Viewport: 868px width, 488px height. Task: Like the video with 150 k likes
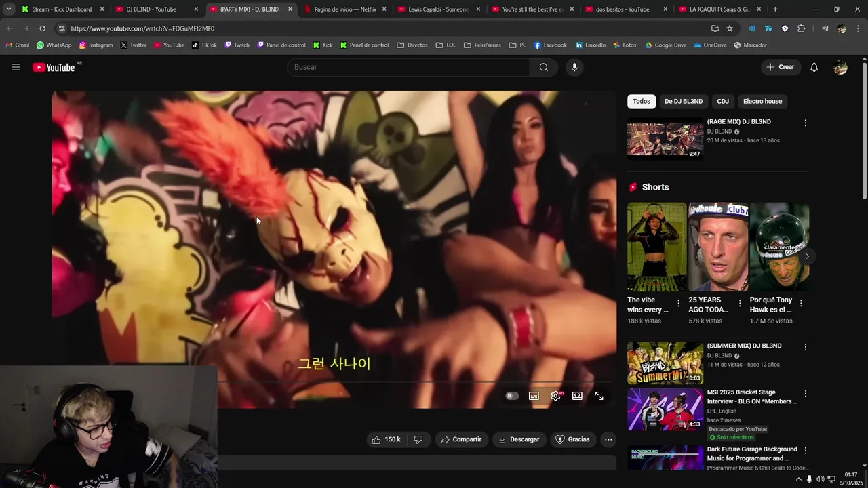pyautogui.click(x=385, y=439)
